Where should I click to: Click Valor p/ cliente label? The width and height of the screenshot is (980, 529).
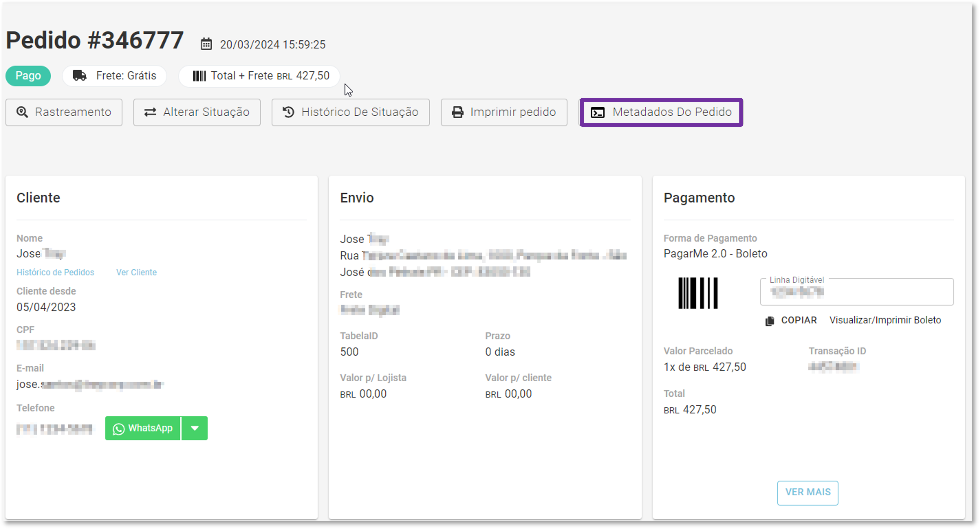tap(518, 377)
